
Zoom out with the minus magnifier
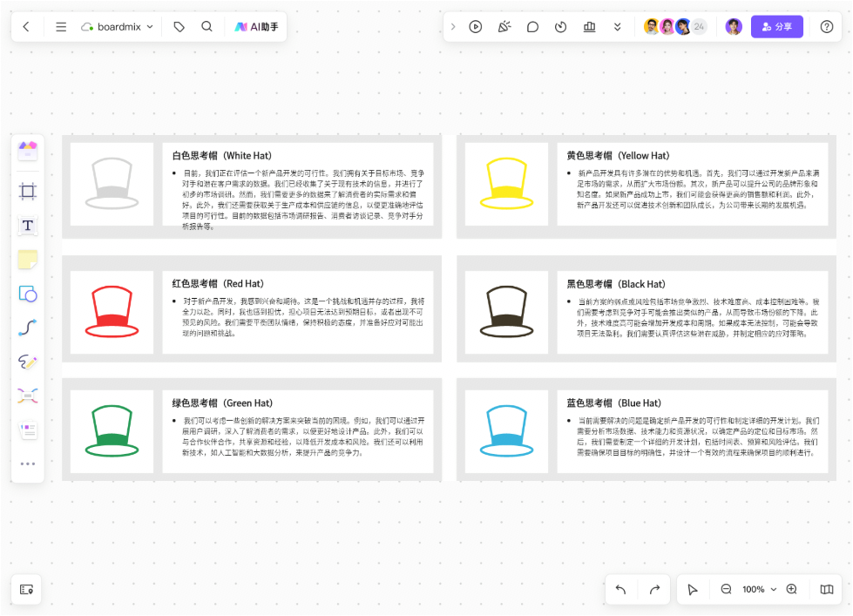click(727, 589)
